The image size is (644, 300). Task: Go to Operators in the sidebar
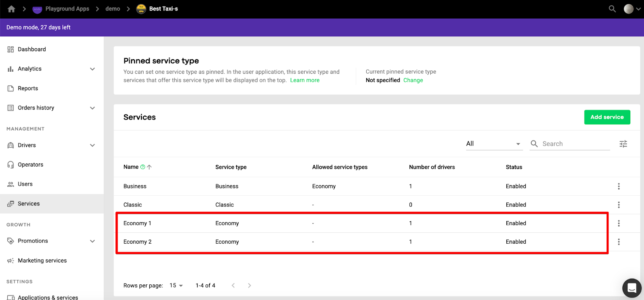tap(31, 165)
